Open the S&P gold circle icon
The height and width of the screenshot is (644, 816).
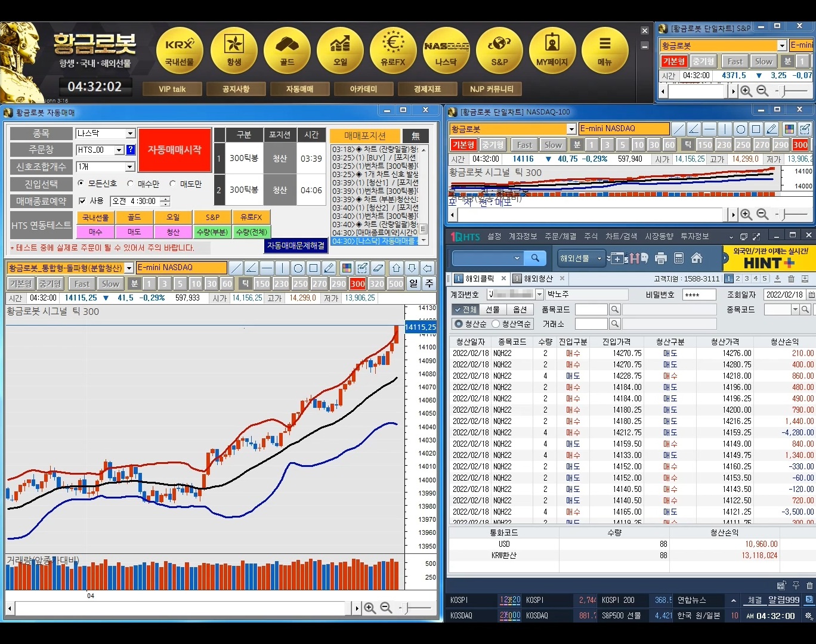pyautogui.click(x=499, y=50)
